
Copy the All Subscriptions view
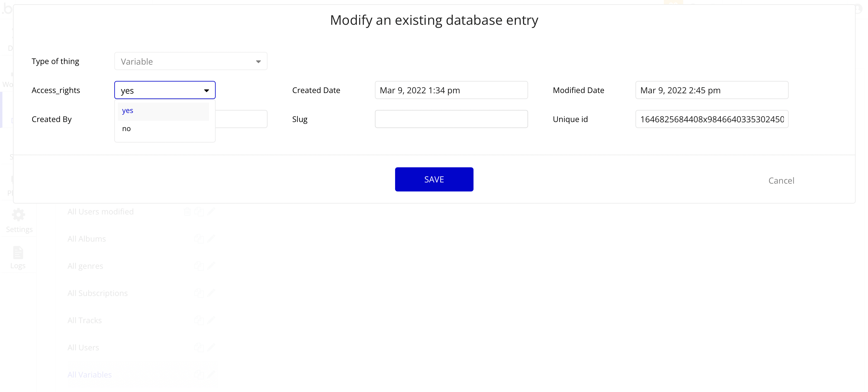coord(199,293)
